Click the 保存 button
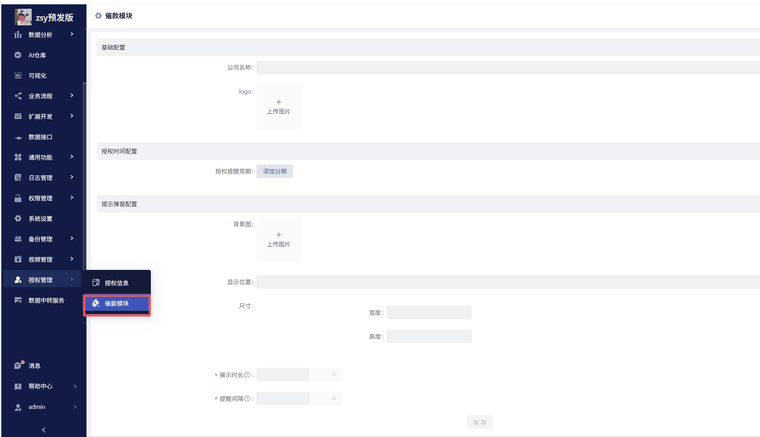Image resolution: width=760 pixels, height=437 pixels. pyautogui.click(x=479, y=423)
